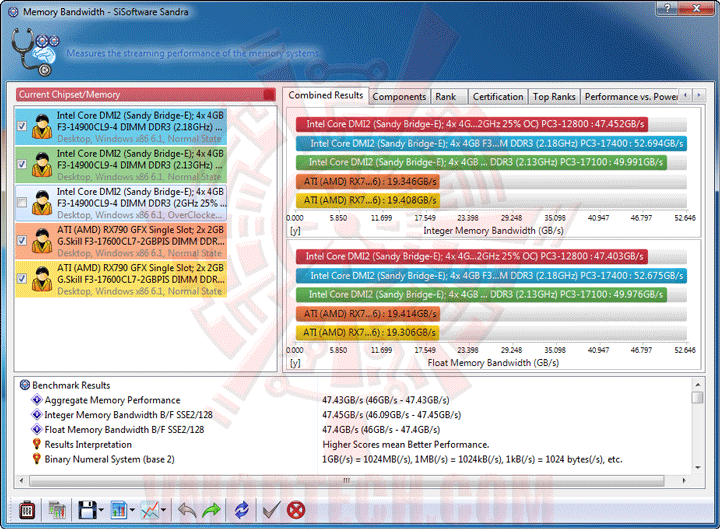Click user icon of 2.18GHz Sandy Bridge-E entry
Screen dimensions: 720x529
[42, 127]
